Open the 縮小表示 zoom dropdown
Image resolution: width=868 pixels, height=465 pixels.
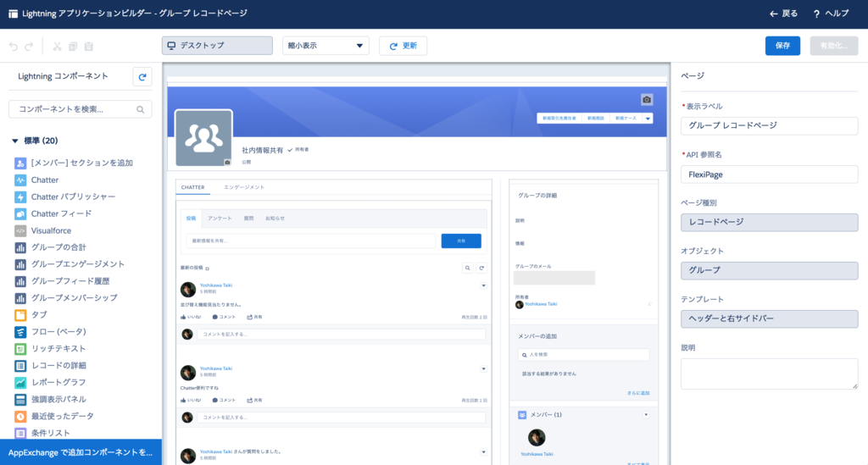coord(325,46)
